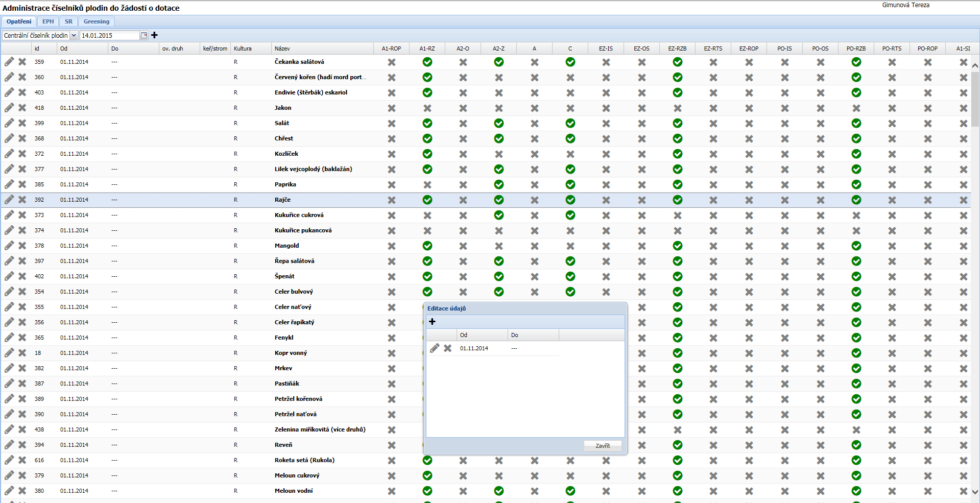Click the date field showing 14.01.2015
The image size is (980, 503).
pyautogui.click(x=109, y=35)
